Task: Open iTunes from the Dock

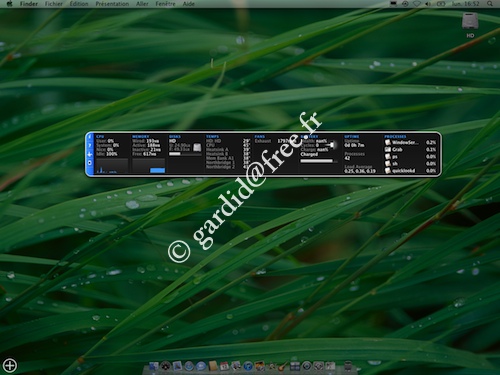Action: coord(248,366)
